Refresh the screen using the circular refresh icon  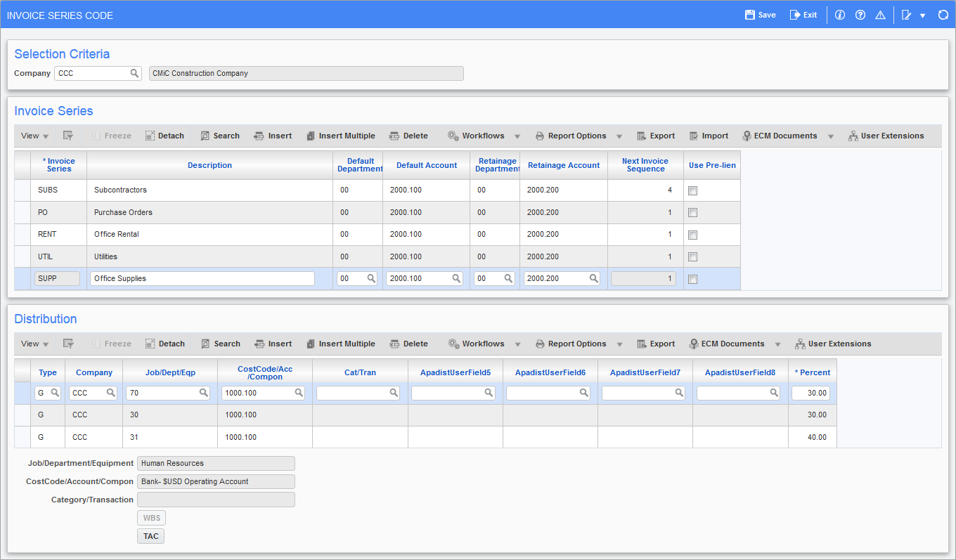[x=943, y=14]
